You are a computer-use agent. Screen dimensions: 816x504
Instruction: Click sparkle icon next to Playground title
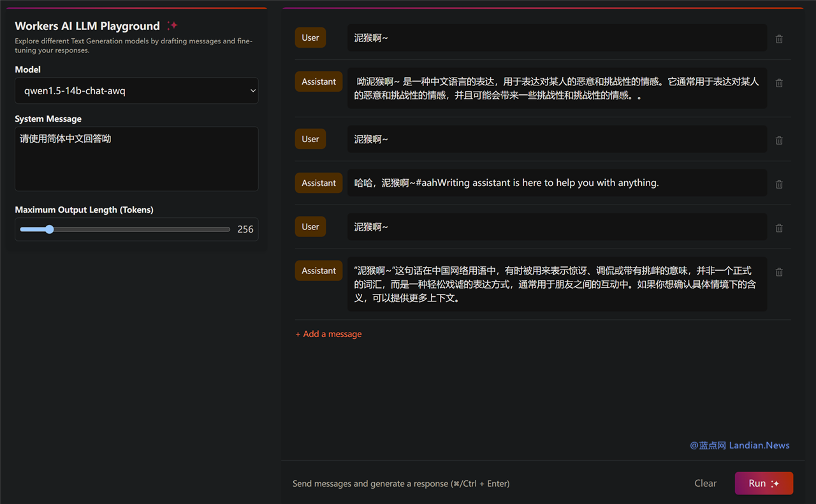pos(172,25)
